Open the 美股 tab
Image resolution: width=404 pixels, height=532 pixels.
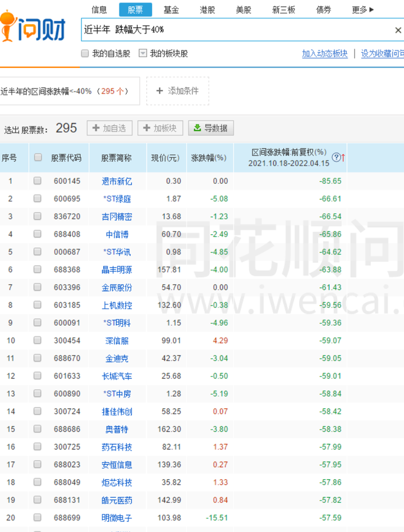tap(244, 10)
